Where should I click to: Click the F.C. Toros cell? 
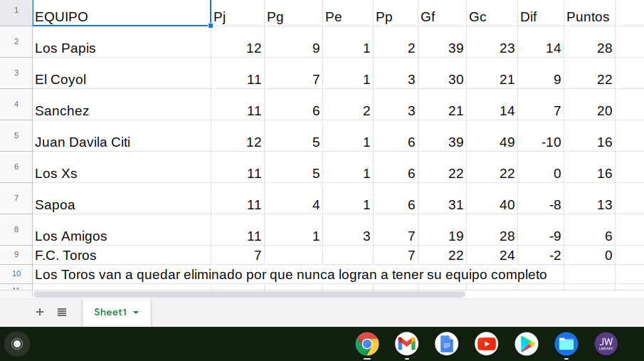coord(121,255)
